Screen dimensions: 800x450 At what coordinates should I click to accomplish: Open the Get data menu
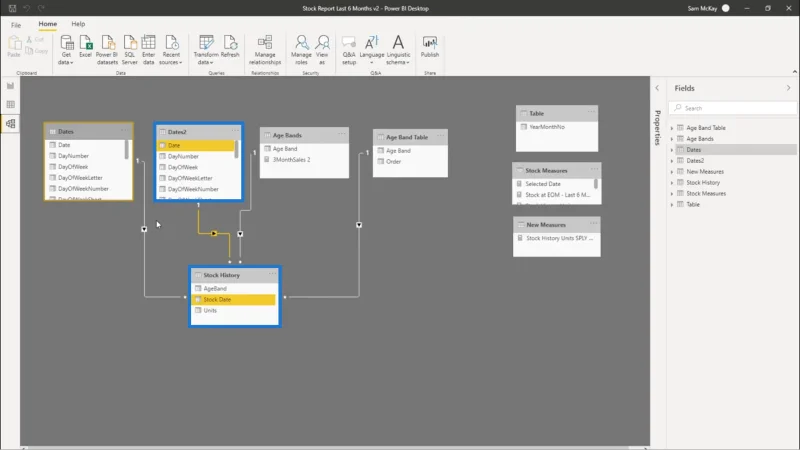[x=66, y=49]
